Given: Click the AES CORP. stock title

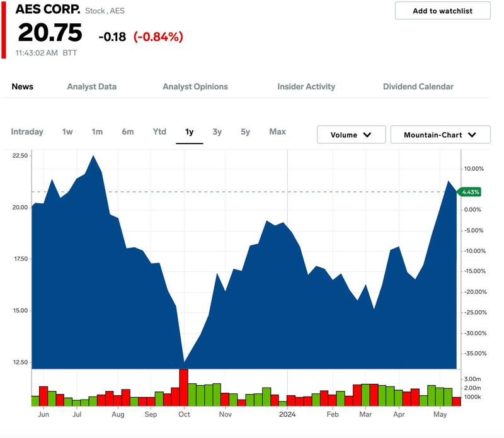Looking at the screenshot, I should tap(48, 9).
